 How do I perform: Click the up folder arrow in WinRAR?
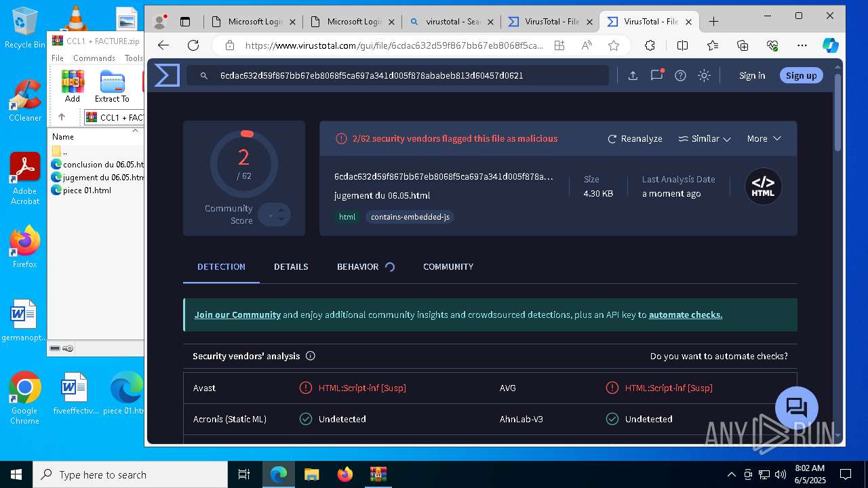61,117
